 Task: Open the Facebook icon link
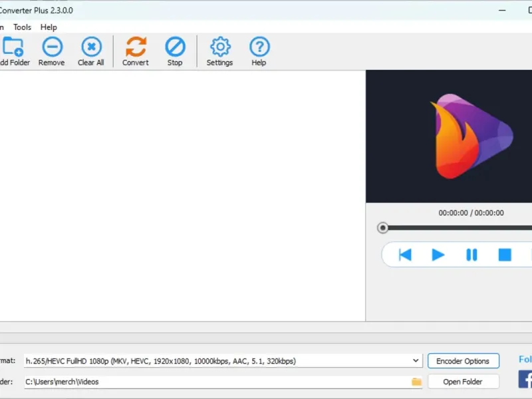pyautogui.click(x=525, y=379)
